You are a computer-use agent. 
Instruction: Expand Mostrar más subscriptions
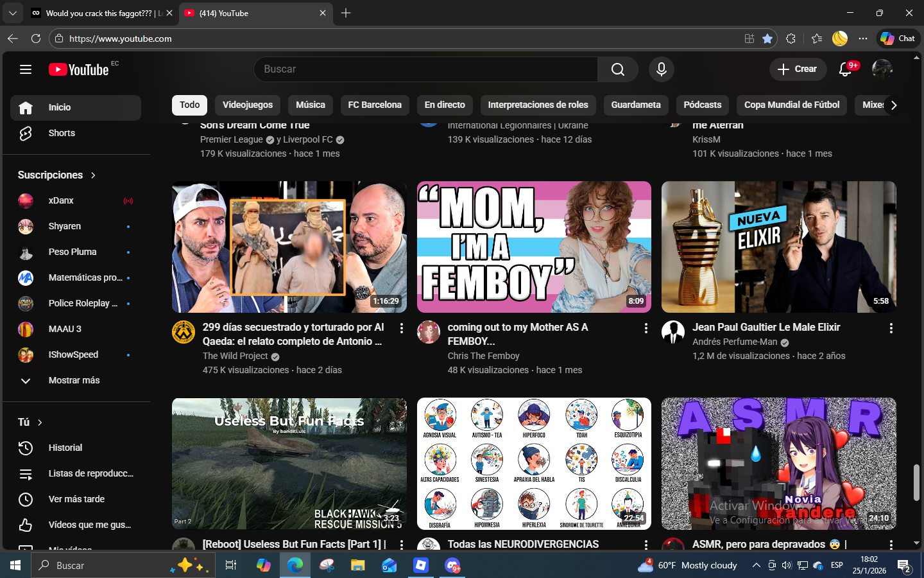76,380
